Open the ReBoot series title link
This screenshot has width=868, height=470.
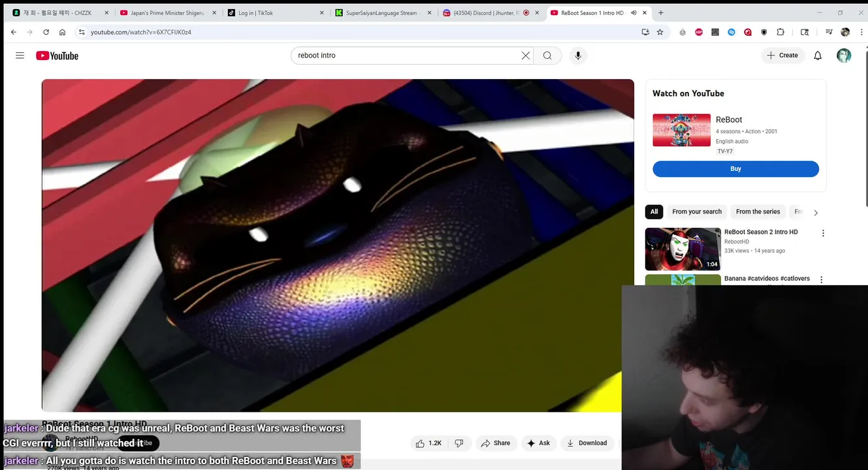(729, 119)
